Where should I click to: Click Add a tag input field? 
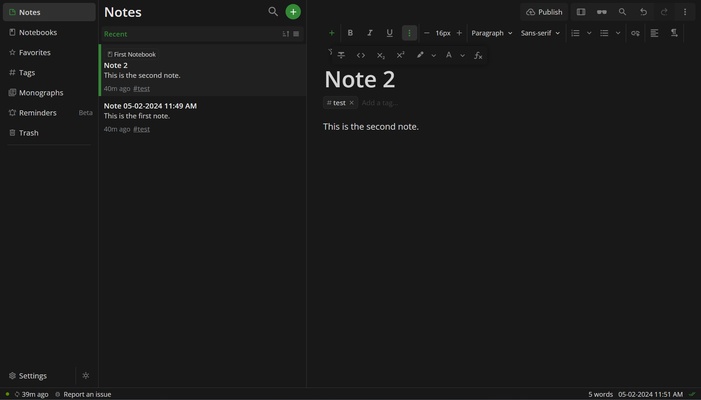380,103
